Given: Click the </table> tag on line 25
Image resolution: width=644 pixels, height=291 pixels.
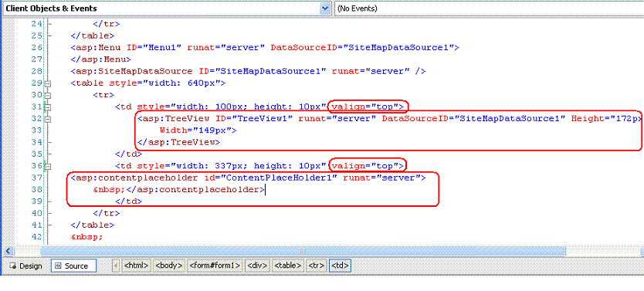Looking at the screenshot, I should click(x=93, y=36).
